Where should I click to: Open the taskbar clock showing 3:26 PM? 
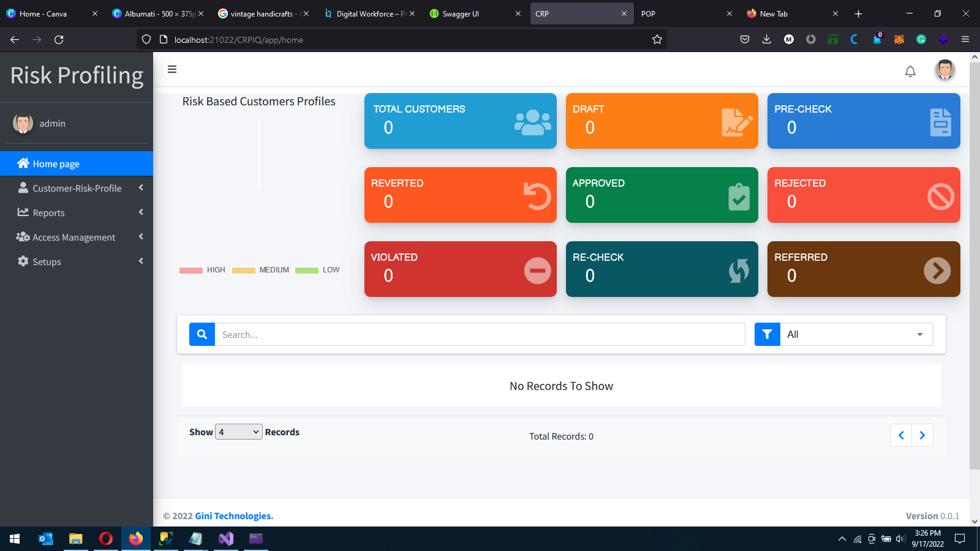[x=927, y=539]
